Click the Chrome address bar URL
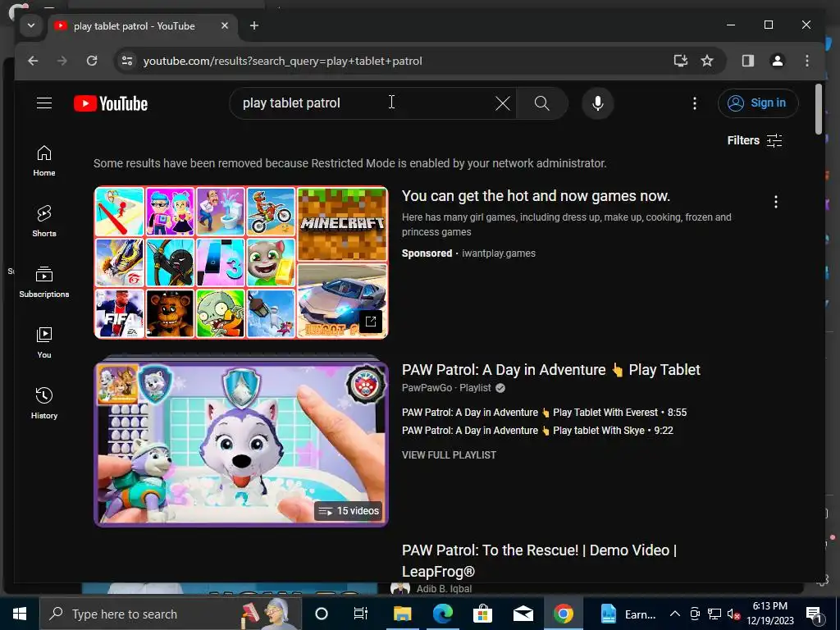The image size is (840, 630). click(x=282, y=61)
